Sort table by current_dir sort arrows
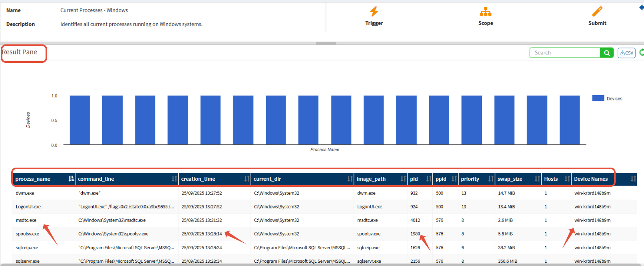The height and width of the screenshot is (266, 644). [350, 179]
